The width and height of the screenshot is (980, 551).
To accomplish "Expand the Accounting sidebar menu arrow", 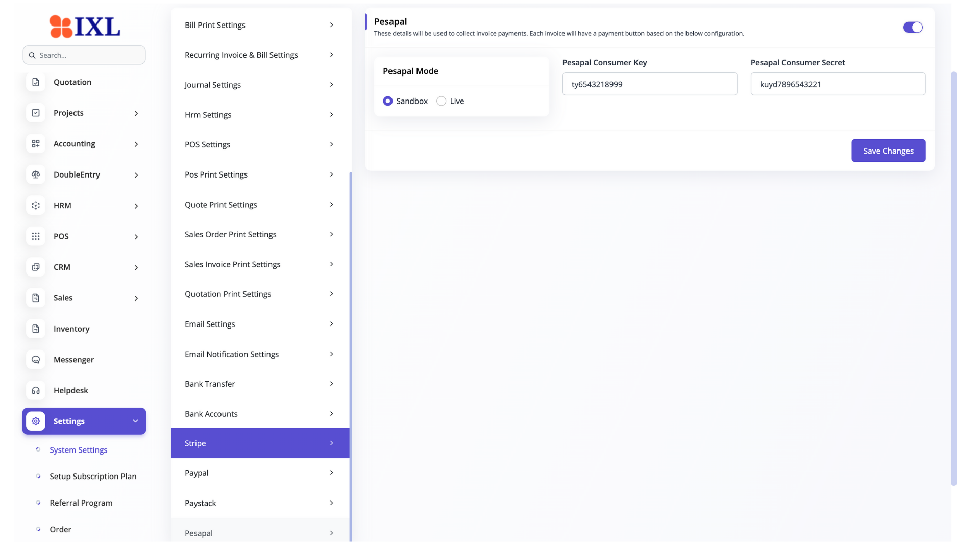I will point(136,144).
